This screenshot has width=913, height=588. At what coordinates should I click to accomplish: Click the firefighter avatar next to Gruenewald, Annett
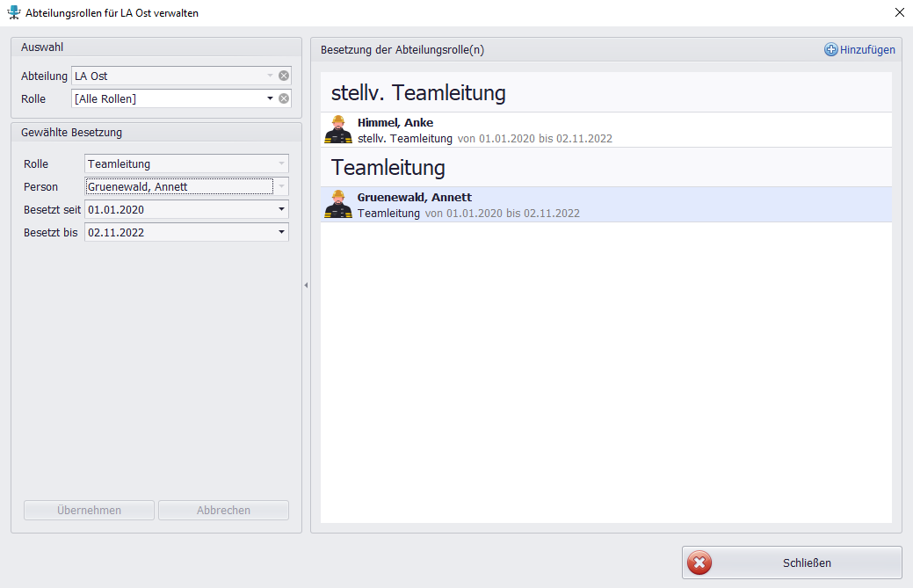click(x=338, y=205)
